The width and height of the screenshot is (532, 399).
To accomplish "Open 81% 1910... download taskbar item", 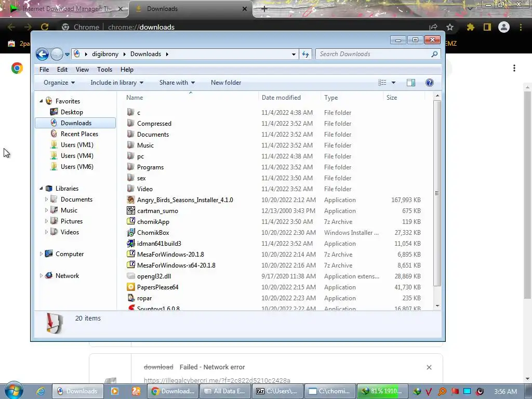I will click(382, 391).
